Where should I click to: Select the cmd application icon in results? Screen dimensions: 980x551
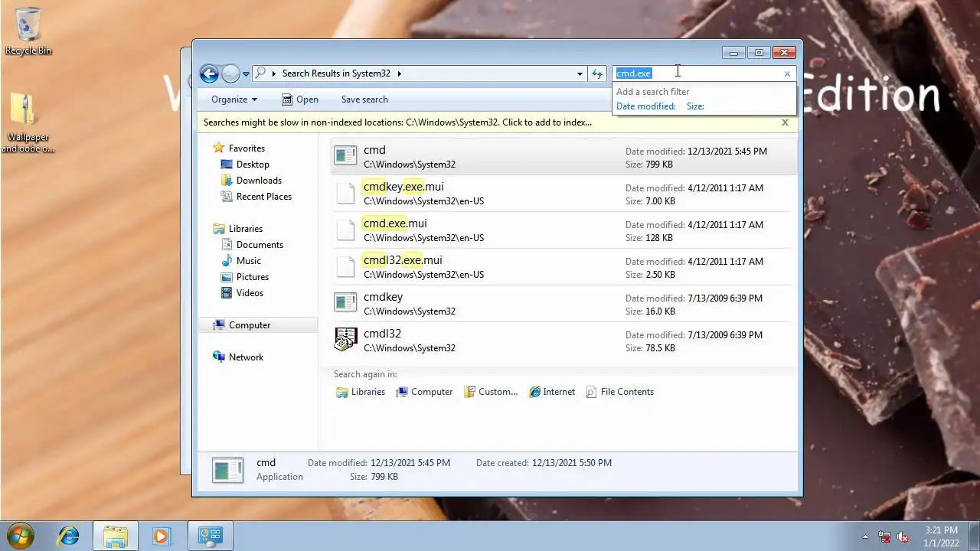[345, 155]
